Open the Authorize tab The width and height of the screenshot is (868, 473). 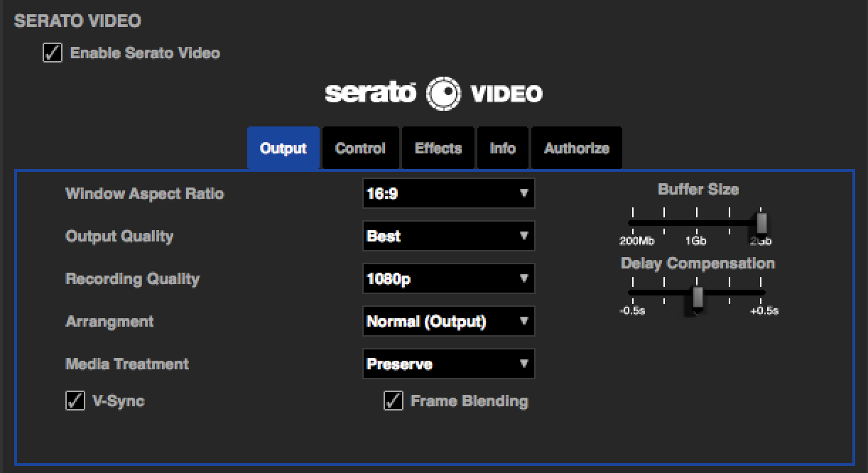point(576,148)
